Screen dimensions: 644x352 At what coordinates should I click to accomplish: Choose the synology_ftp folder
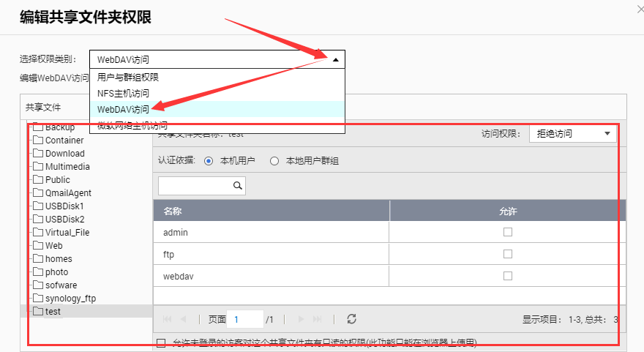[70, 298]
